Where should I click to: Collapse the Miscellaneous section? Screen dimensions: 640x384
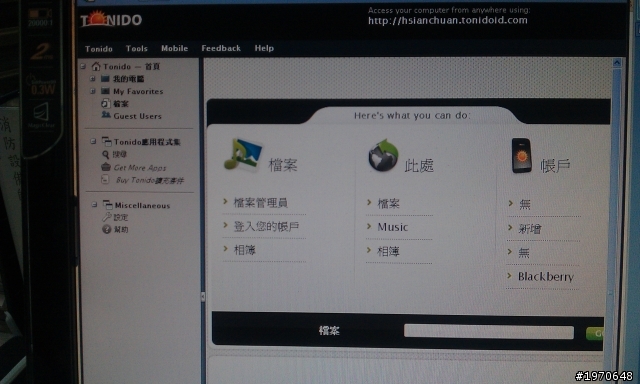tap(94, 204)
